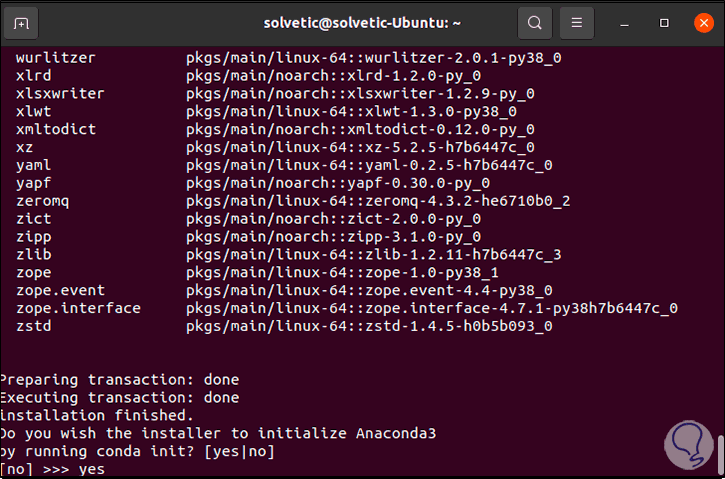
Task: Maximize the terminal window
Action: coord(664,22)
